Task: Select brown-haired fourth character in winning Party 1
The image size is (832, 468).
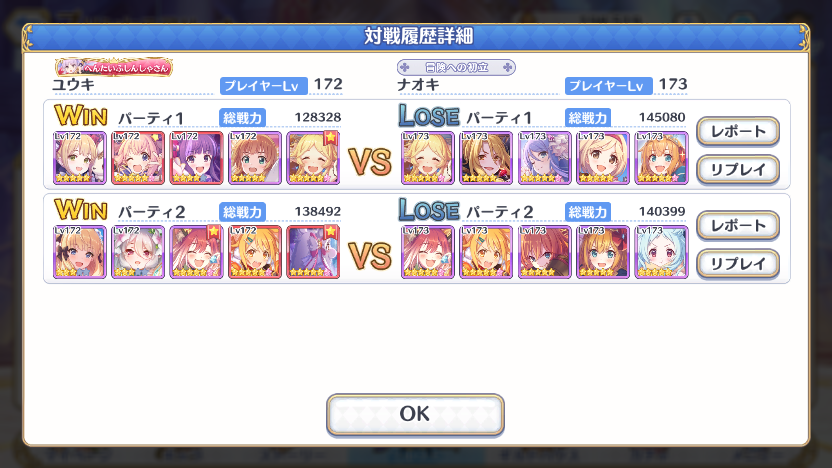Action: (255, 158)
